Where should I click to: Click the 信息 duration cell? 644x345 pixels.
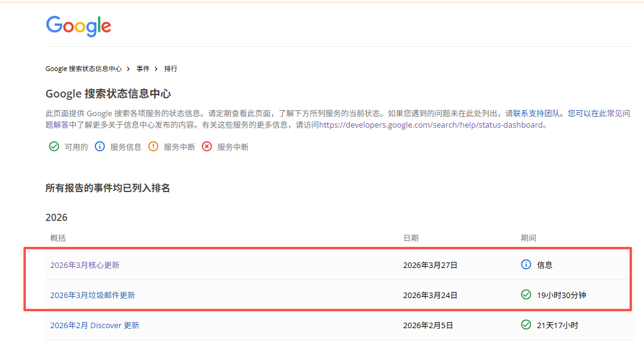click(x=545, y=266)
